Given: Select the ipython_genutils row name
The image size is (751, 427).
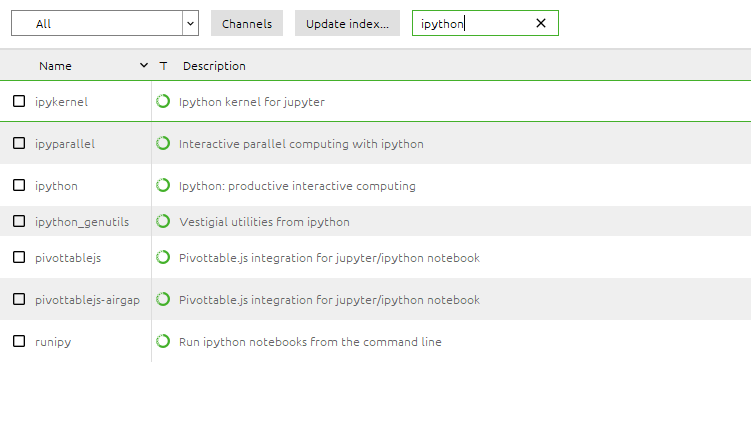Looking at the screenshot, I should point(82,222).
